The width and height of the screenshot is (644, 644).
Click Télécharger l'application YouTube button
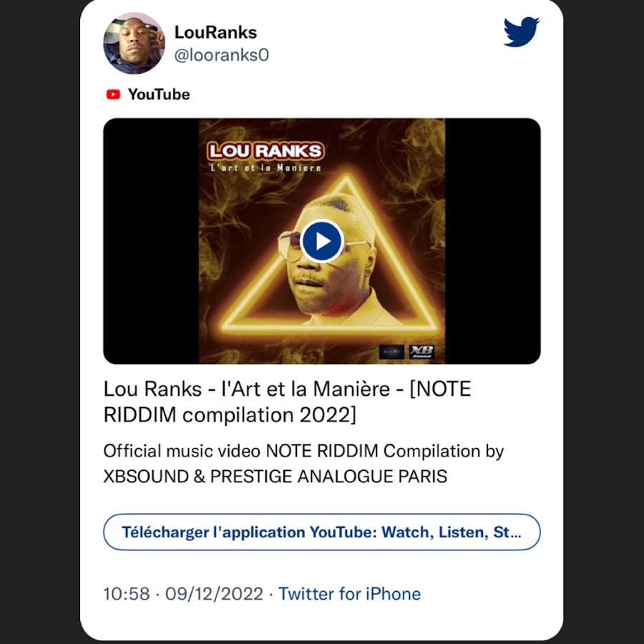322,532
